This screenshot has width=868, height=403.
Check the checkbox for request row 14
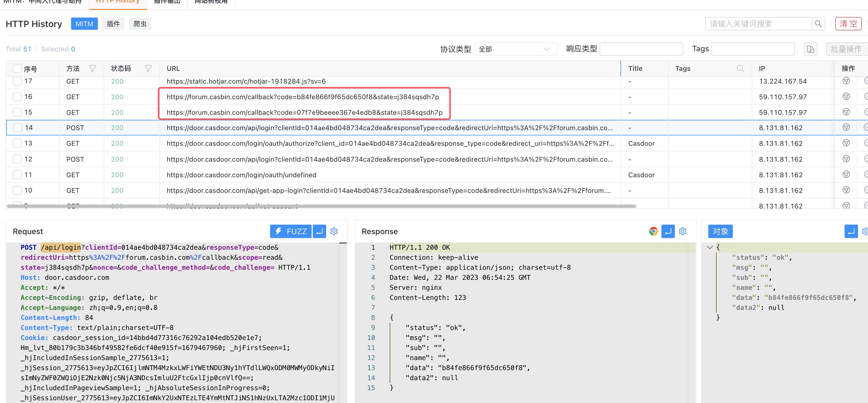17,127
